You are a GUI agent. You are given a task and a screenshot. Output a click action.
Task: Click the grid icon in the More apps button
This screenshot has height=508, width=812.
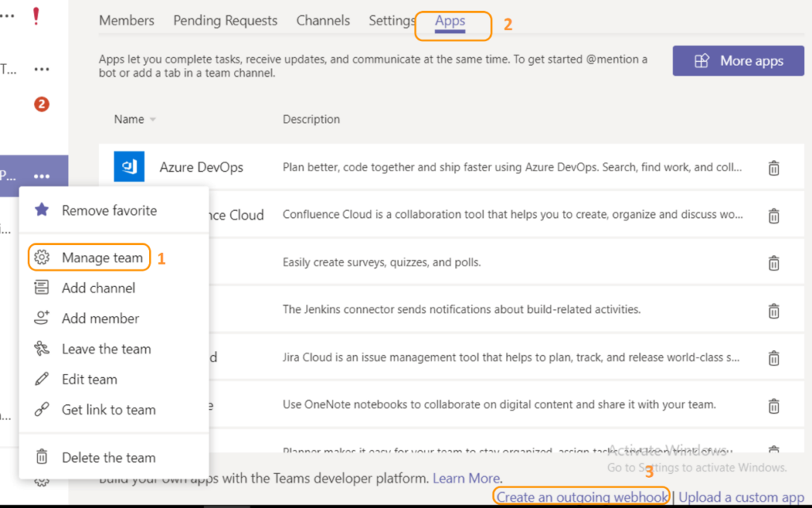click(702, 61)
